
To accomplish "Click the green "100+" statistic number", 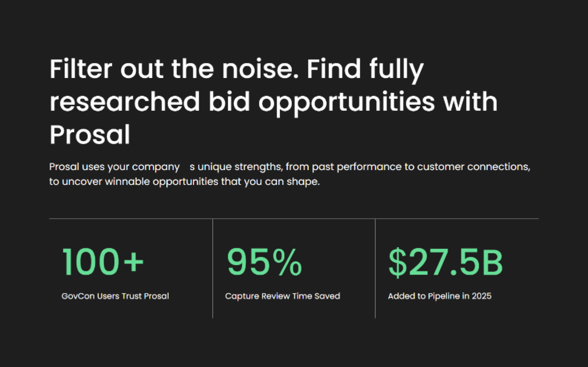I will point(103,262).
